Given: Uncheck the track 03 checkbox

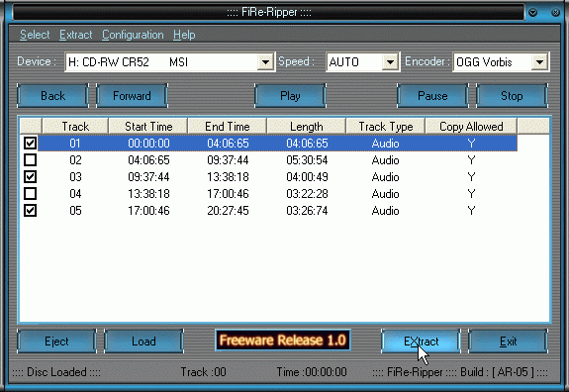Looking at the screenshot, I should point(30,177).
